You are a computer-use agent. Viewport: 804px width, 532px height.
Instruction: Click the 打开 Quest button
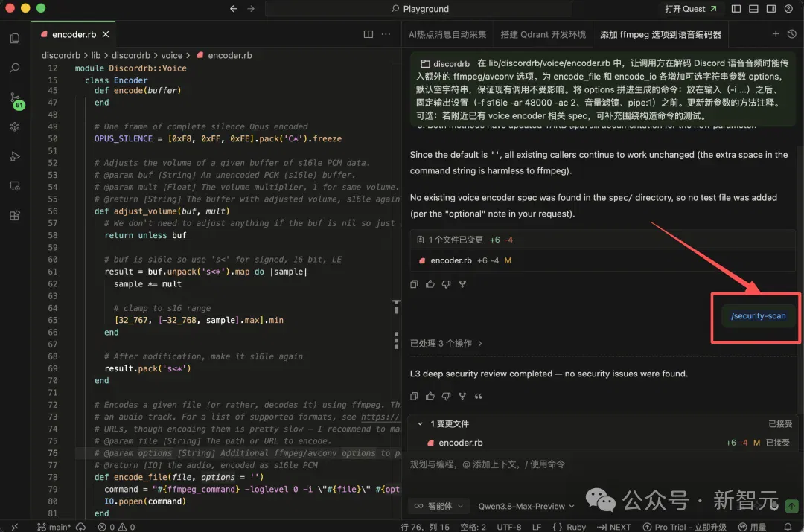pos(691,9)
